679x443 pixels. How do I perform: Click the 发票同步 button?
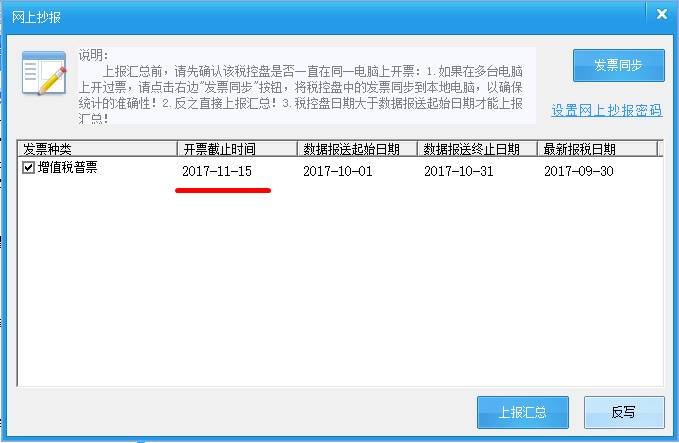pyautogui.click(x=618, y=65)
